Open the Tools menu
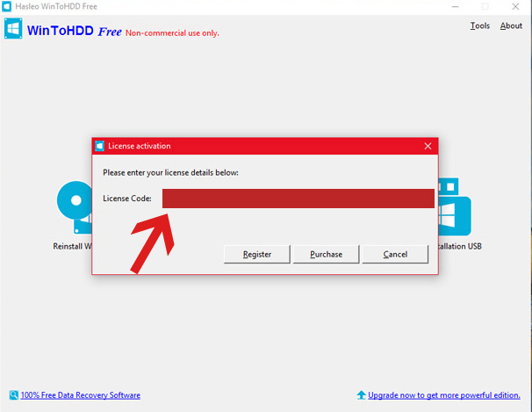The height and width of the screenshot is (412, 532). click(479, 25)
